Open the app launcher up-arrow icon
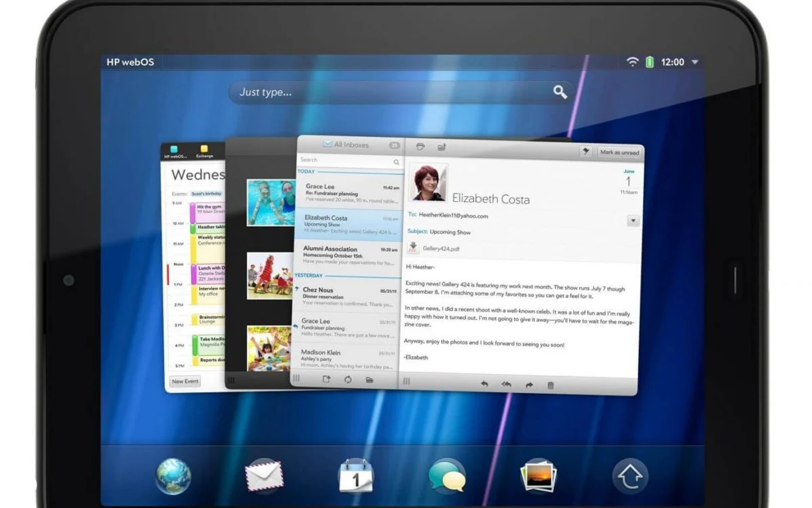Image resolution: width=812 pixels, height=508 pixels. [630, 476]
